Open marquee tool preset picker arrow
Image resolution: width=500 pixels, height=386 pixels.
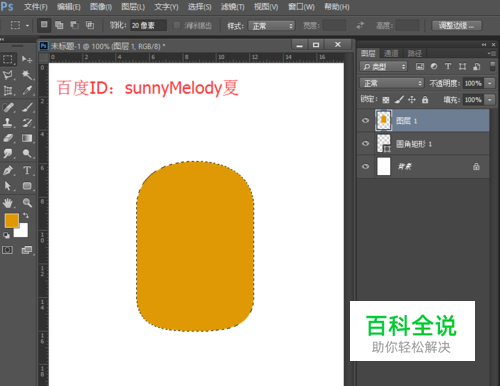27,26
